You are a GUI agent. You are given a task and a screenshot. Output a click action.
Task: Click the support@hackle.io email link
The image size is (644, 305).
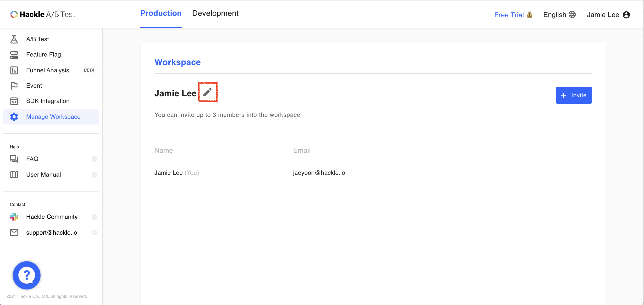click(x=51, y=232)
